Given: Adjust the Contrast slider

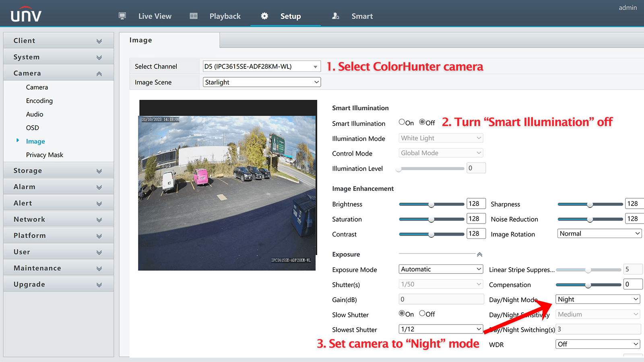Looking at the screenshot, I should [x=431, y=234].
